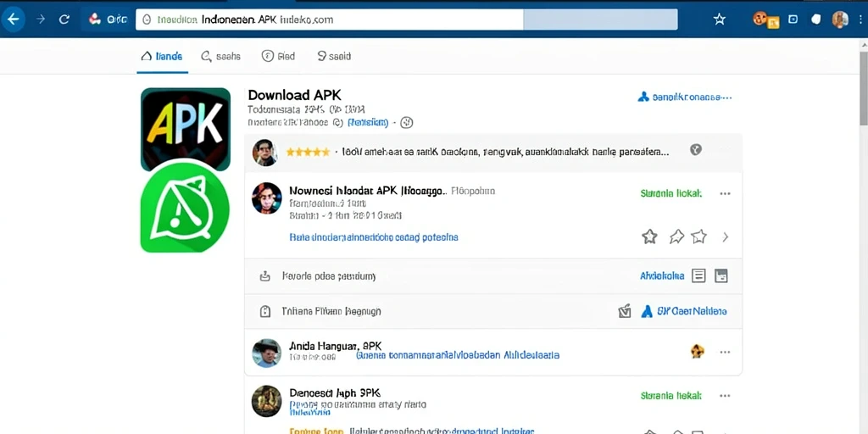
Task: Click the last star icon before the chevron
Action: coord(699,237)
